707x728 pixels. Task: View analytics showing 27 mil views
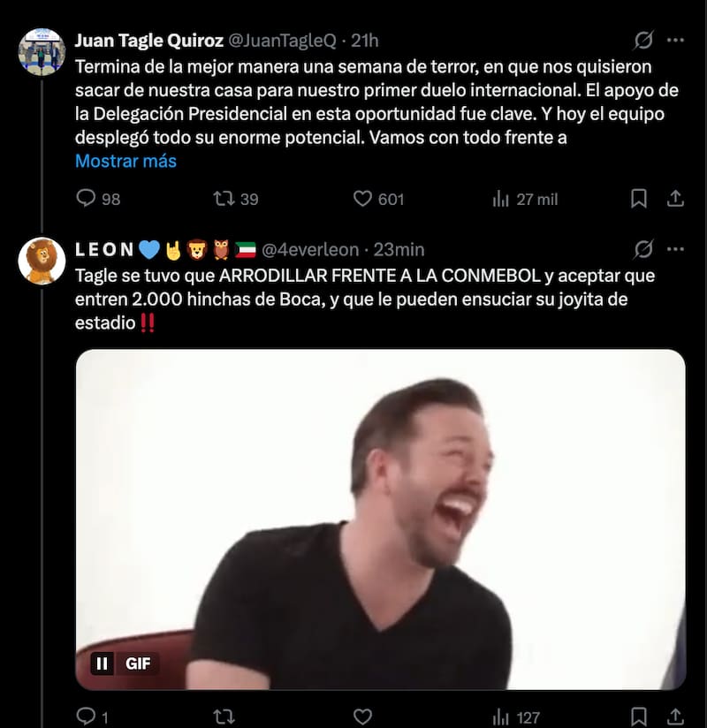(x=501, y=199)
